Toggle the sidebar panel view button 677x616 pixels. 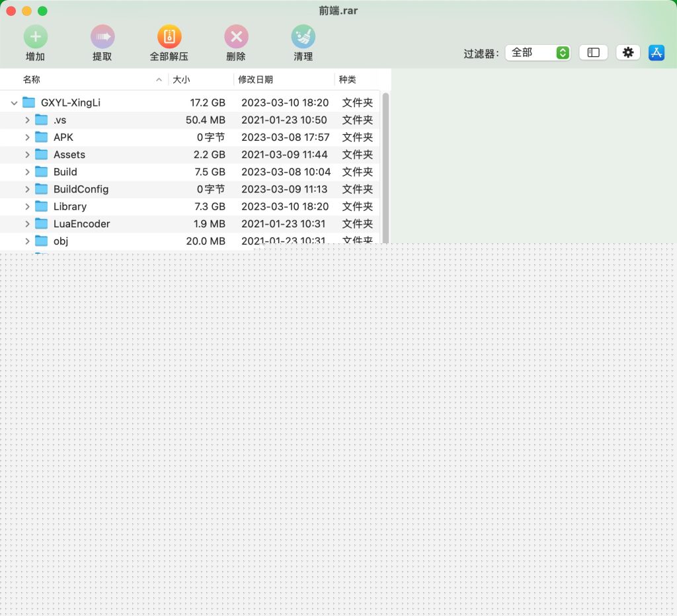593,53
